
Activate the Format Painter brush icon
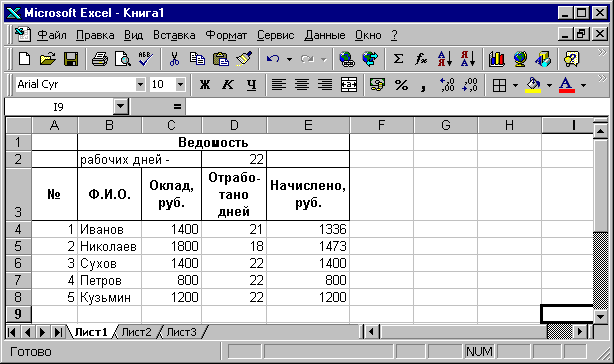pos(244,59)
